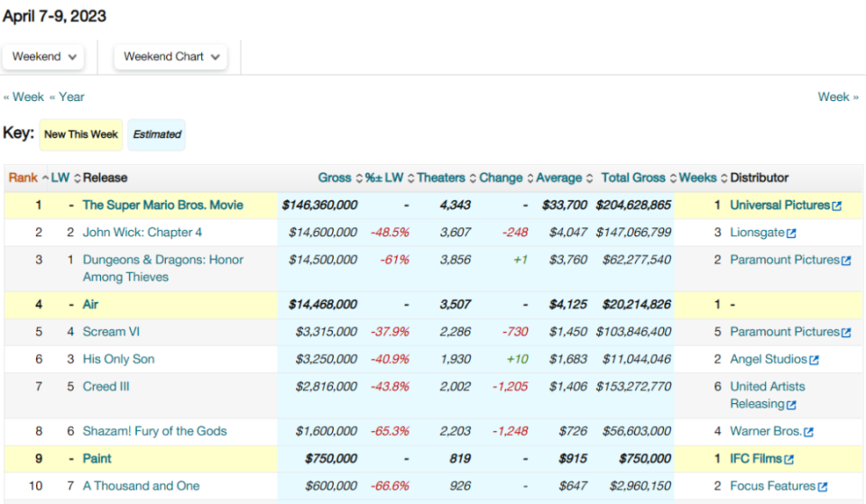The image size is (866, 504).
Task: Open Paramount Pictures link in Scream VI row
Action: coord(785,332)
